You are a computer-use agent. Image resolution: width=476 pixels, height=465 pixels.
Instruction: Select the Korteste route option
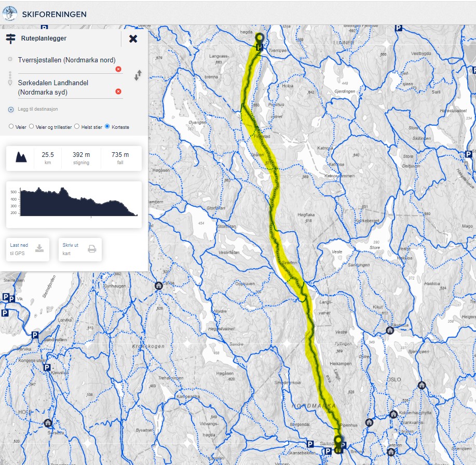point(107,126)
